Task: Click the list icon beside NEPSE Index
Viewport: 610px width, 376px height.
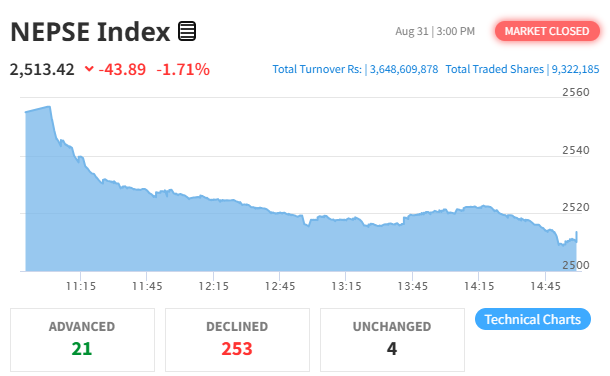Action: pyautogui.click(x=187, y=31)
